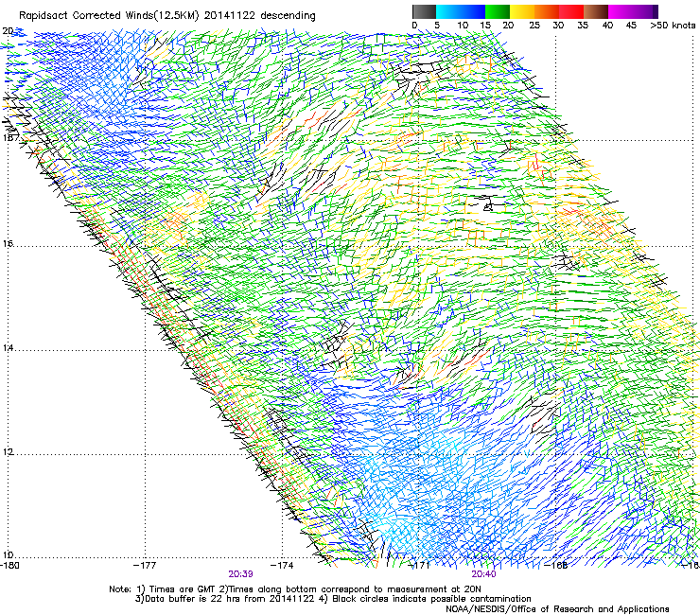This screenshot has width=700, height=615.
Task: Click the green 15-20 knots legend segment
Action: 498,11
